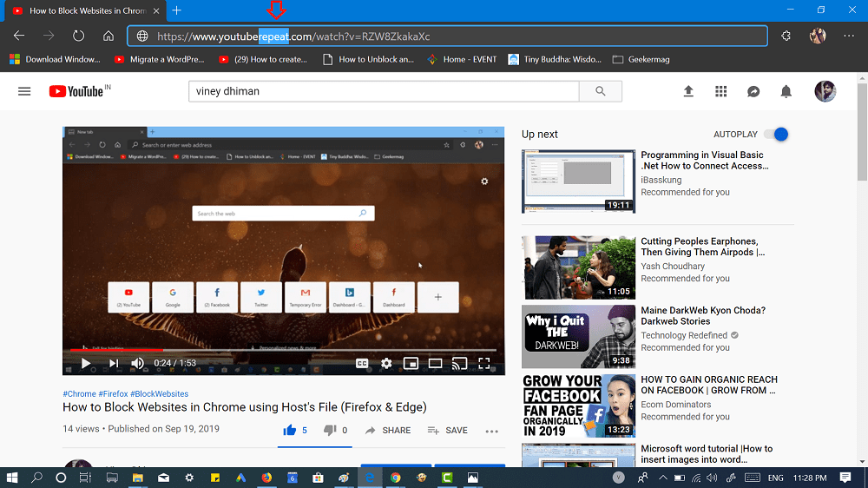Open the browser home page
The image size is (868, 488).
(x=108, y=36)
